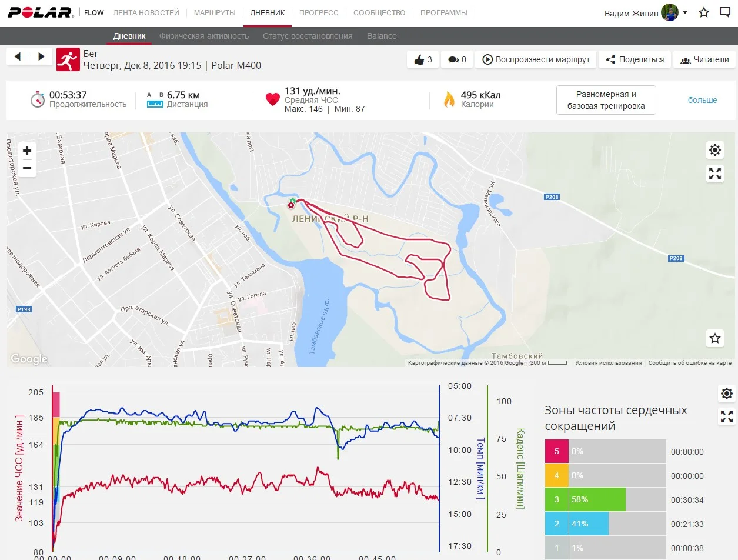Click Темп pace axis label
This screenshot has width=738, height=560.
pyautogui.click(x=480, y=468)
